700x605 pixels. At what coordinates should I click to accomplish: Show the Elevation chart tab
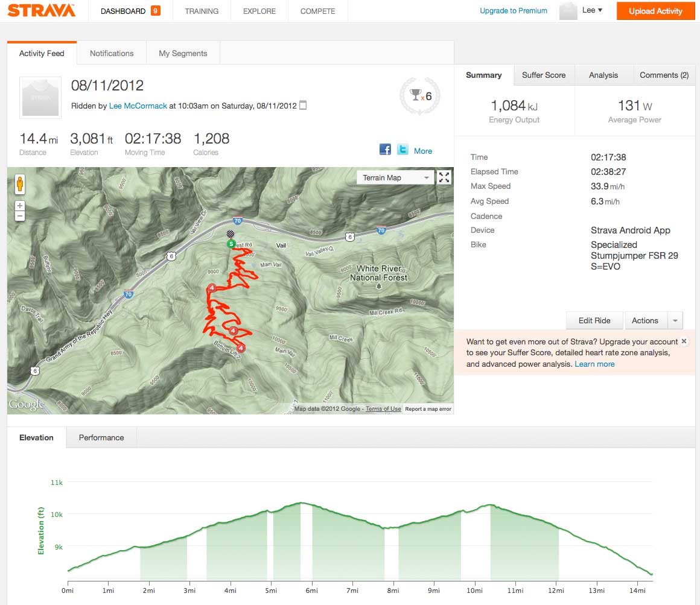point(36,437)
